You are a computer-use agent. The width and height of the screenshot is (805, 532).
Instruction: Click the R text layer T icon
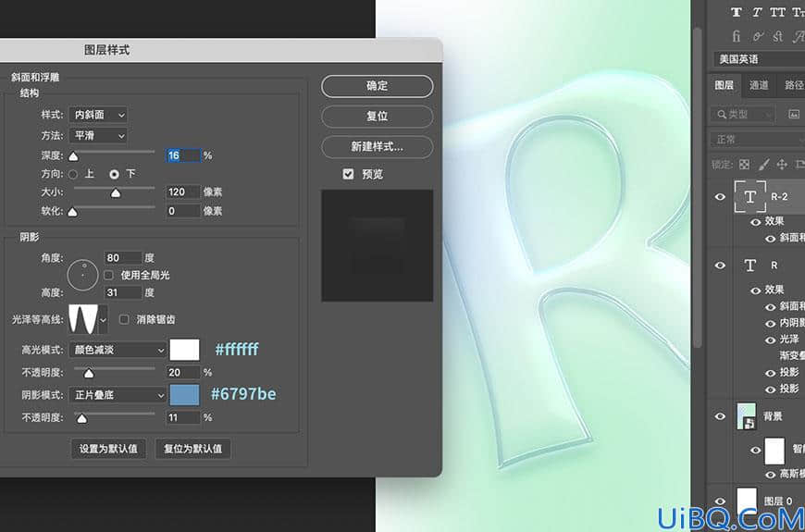point(750,265)
